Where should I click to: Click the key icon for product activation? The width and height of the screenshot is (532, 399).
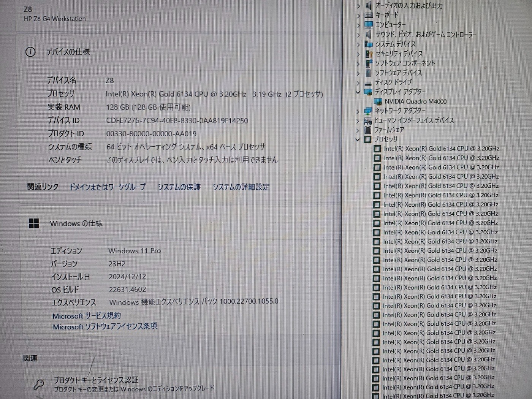pyautogui.click(x=39, y=384)
